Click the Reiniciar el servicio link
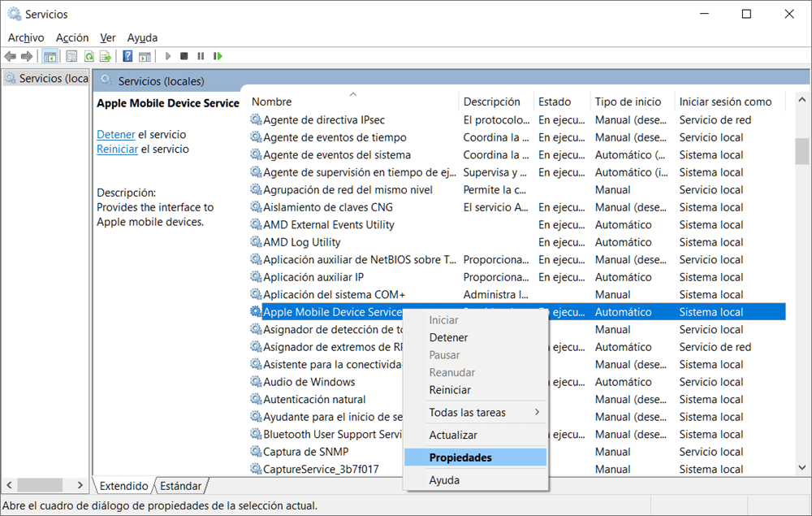Image resolution: width=812 pixels, height=516 pixels. coord(118,150)
